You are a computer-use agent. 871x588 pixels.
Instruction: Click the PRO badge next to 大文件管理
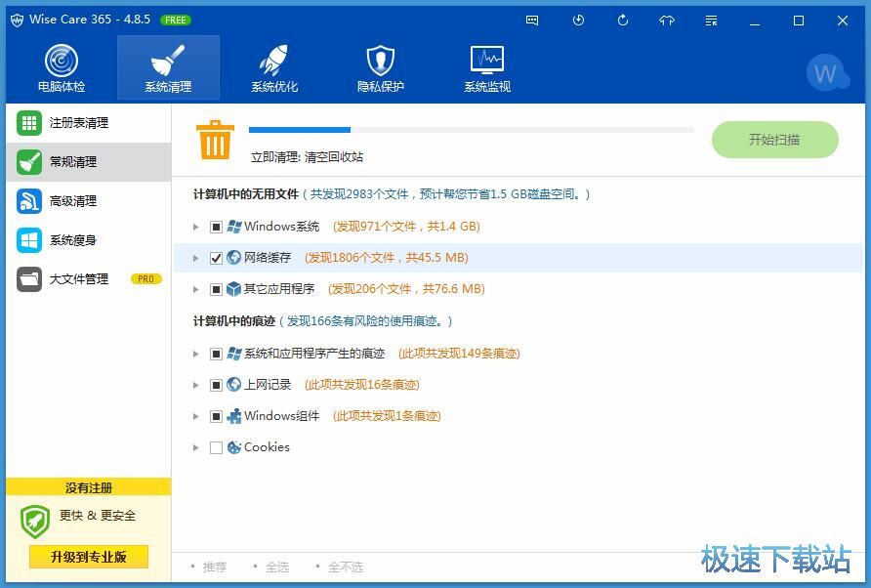146,279
